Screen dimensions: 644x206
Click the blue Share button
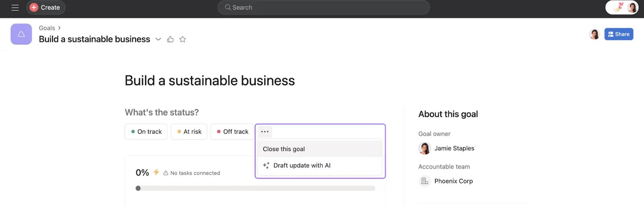pos(619,34)
